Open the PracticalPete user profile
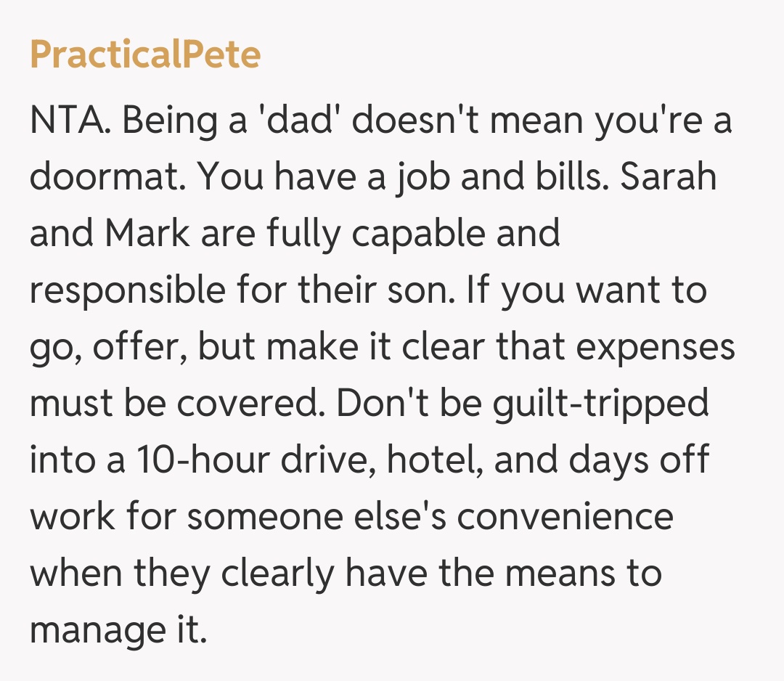Viewport: 784px width, 681px height. (145, 55)
